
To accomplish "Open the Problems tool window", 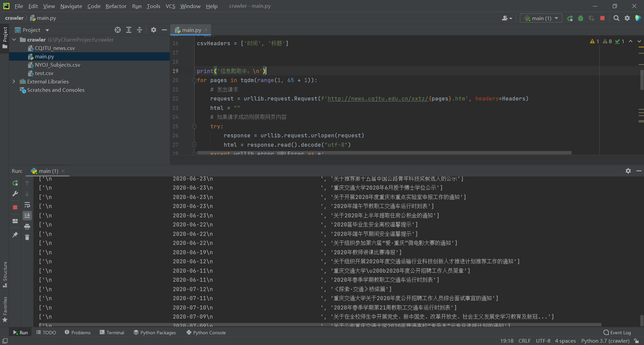I will coord(77,333).
